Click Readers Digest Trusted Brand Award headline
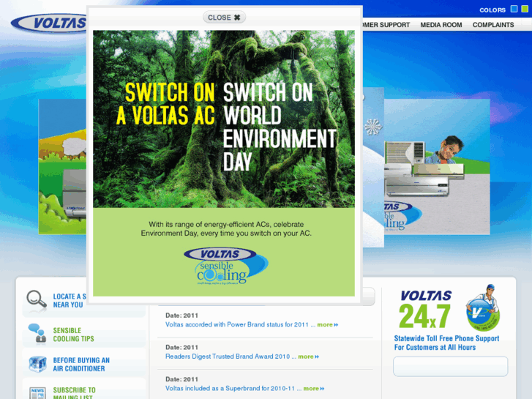532x399 pixels. (228, 357)
